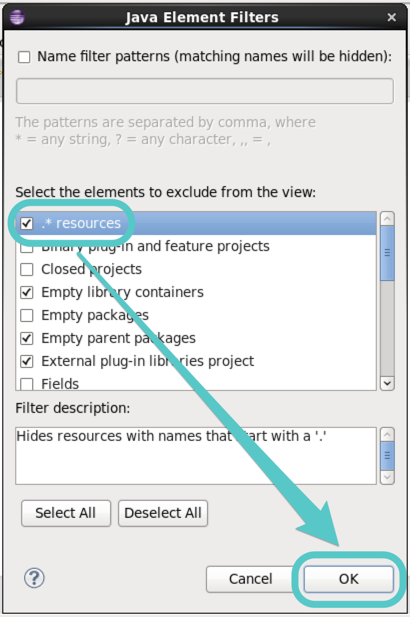Click the Select All button
The height and width of the screenshot is (617, 410).
click(66, 513)
